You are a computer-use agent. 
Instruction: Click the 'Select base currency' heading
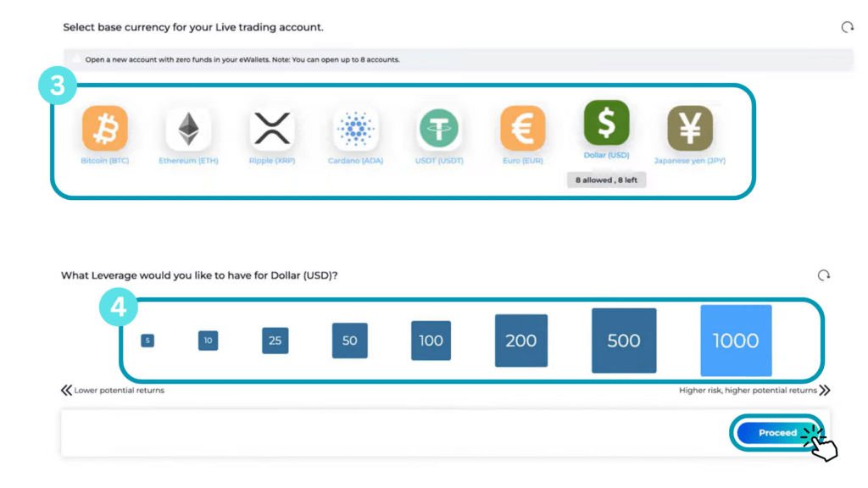click(193, 27)
